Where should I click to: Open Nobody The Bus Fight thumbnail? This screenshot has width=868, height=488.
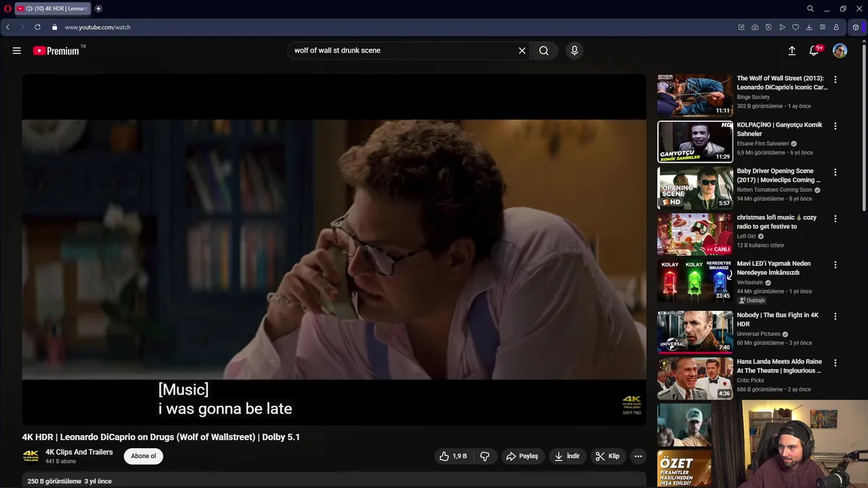695,332
